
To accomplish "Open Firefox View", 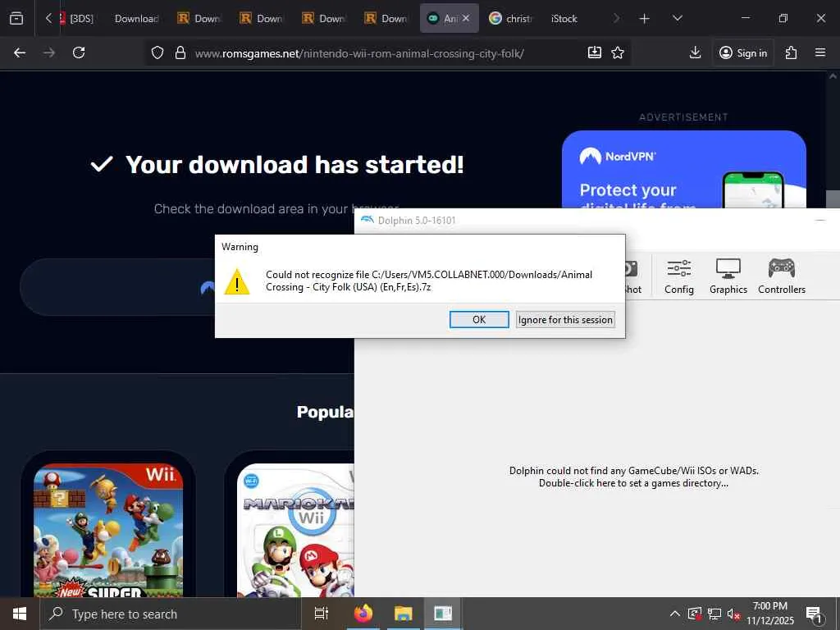I will coord(16,18).
